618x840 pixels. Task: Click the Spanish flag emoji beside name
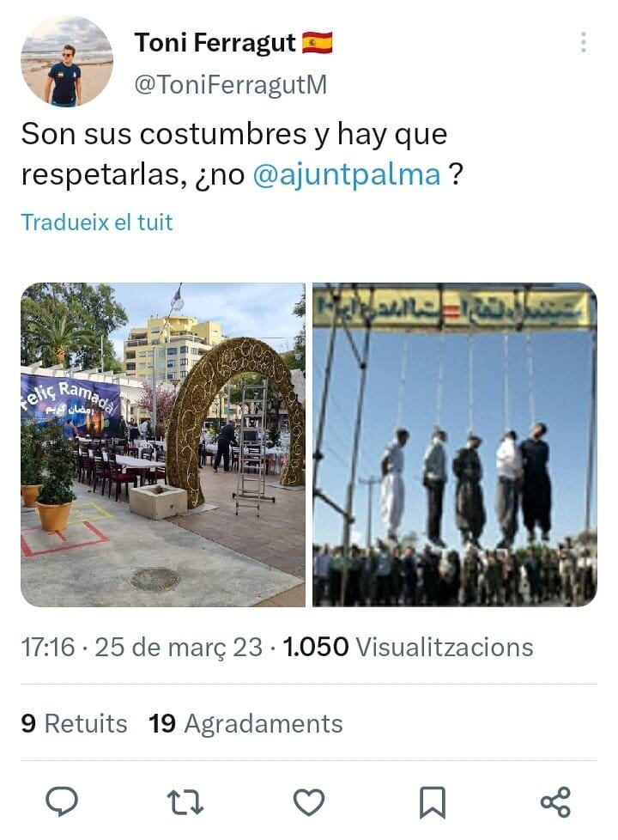point(317,43)
